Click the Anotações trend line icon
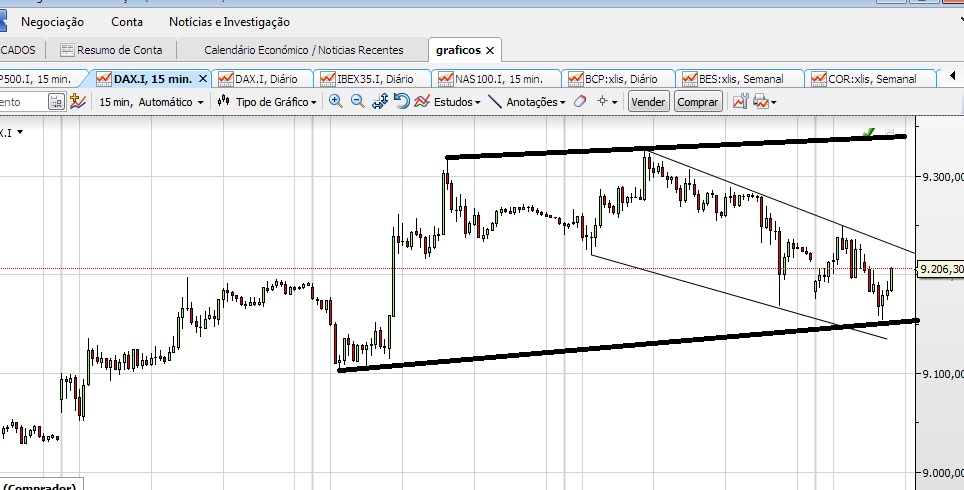964x490 pixels. click(495, 101)
